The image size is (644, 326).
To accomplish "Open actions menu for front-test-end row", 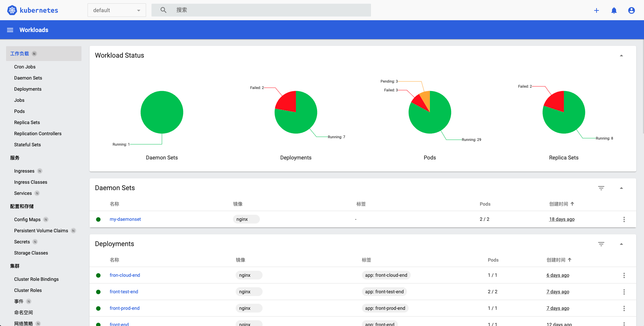I will click(624, 292).
